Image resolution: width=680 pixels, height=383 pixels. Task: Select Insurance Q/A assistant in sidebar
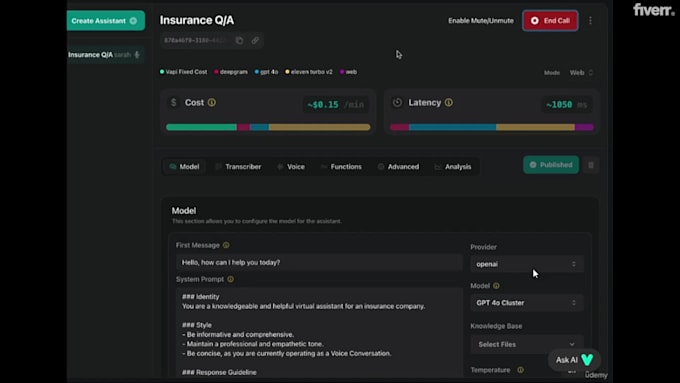pos(105,55)
